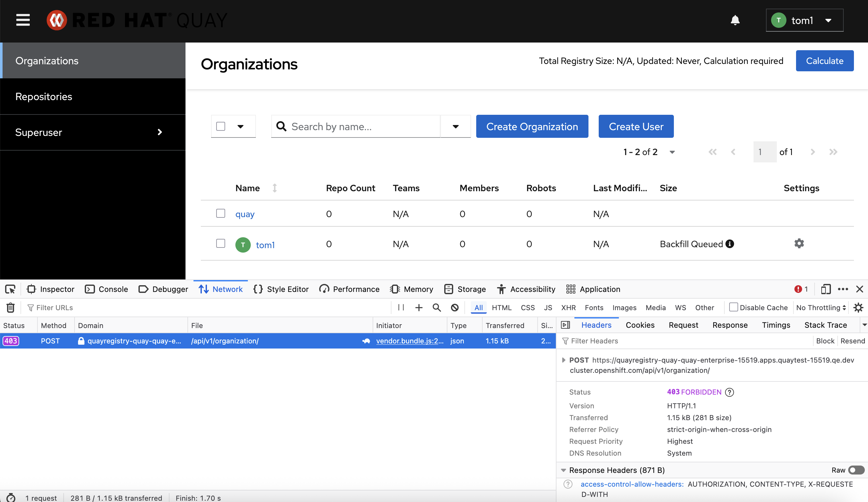Open the Response details tab

tap(730, 325)
